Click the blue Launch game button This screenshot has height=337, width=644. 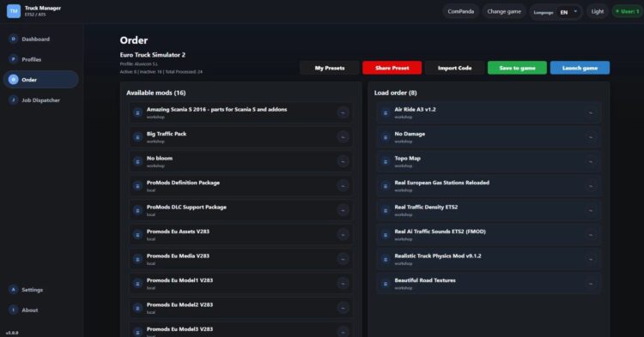click(580, 68)
